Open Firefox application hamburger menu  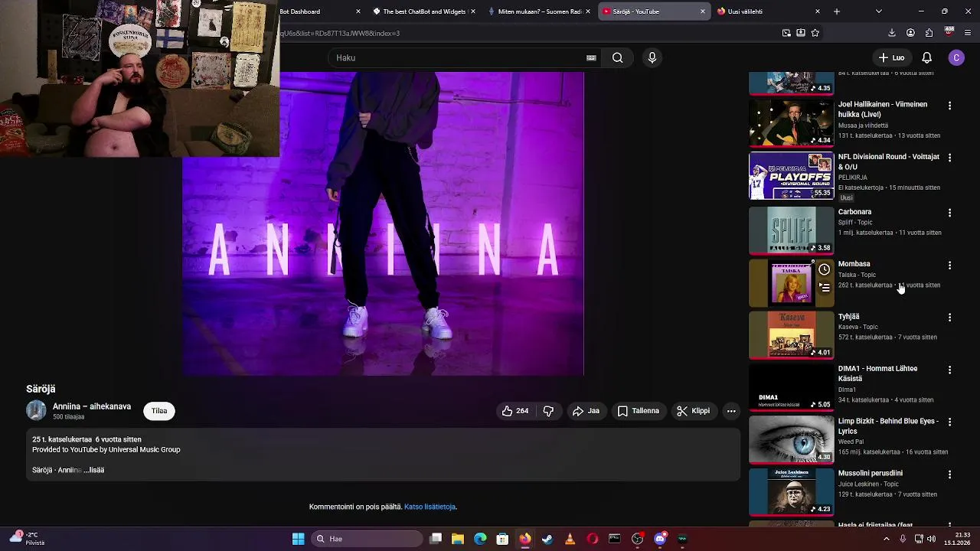(969, 33)
